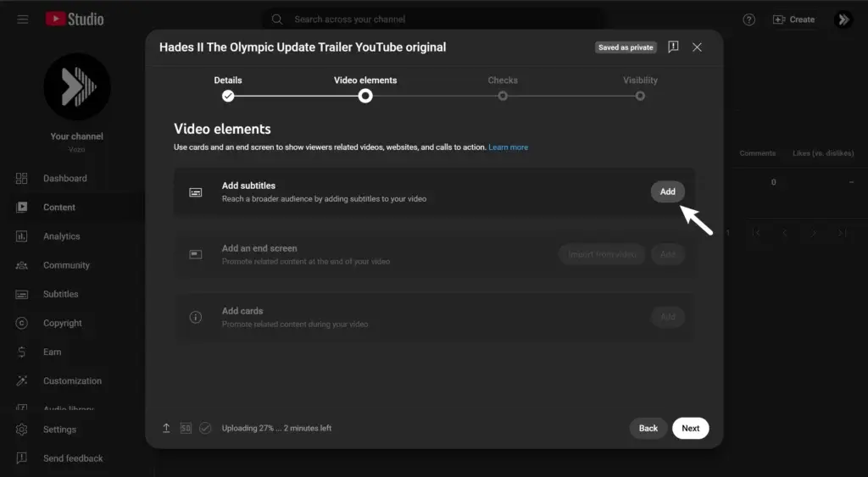
Task: Select the Video elements step
Action: (x=365, y=96)
